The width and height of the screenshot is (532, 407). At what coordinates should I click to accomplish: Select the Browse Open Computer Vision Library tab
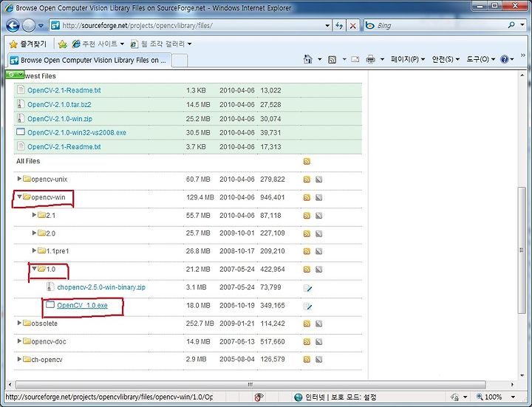pyautogui.click(x=89, y=61)
